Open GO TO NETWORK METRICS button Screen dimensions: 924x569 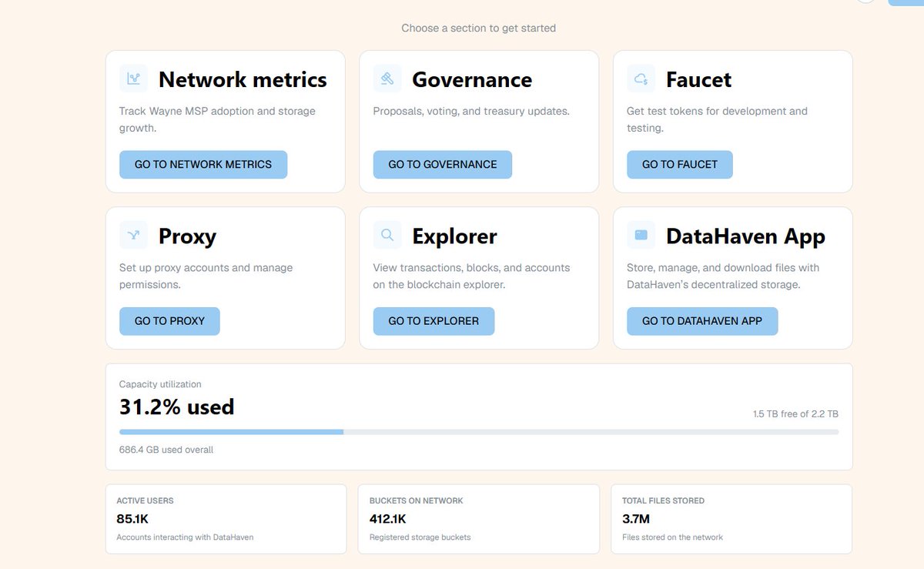point(203,164)
